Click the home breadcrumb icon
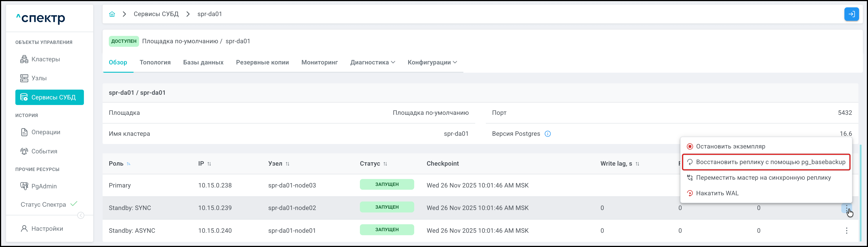The width and height of the screenshot is (868, 247). [x=112, y=14]
